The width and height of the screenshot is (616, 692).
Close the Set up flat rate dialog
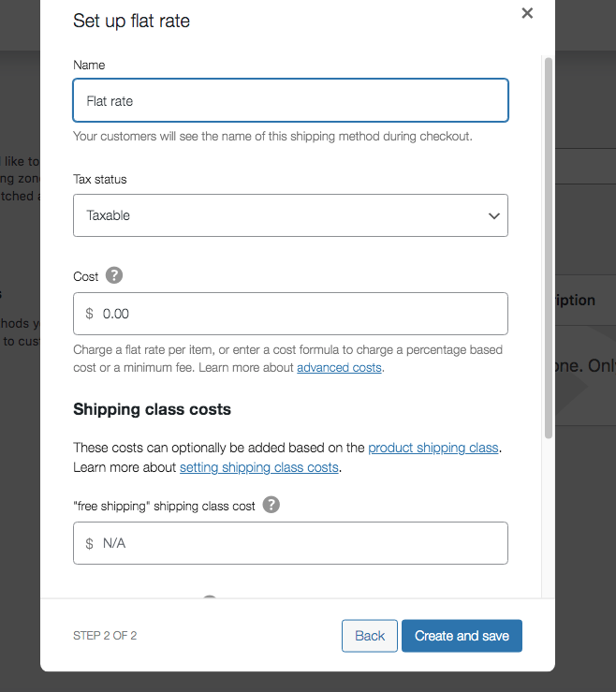coord(527,13)
